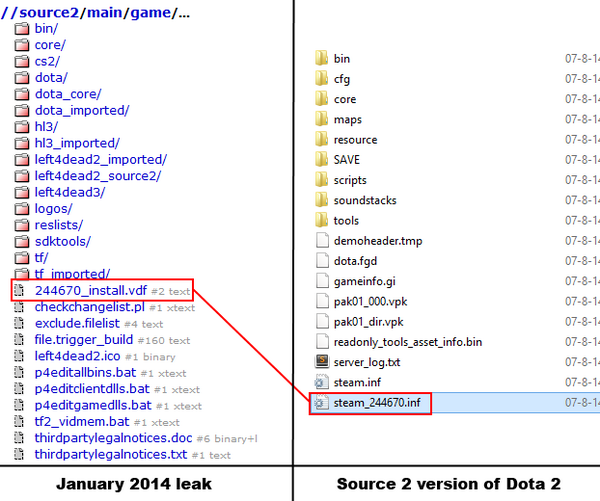Open the hl3/ folder link
600x501 pixels.
(46, 127)
